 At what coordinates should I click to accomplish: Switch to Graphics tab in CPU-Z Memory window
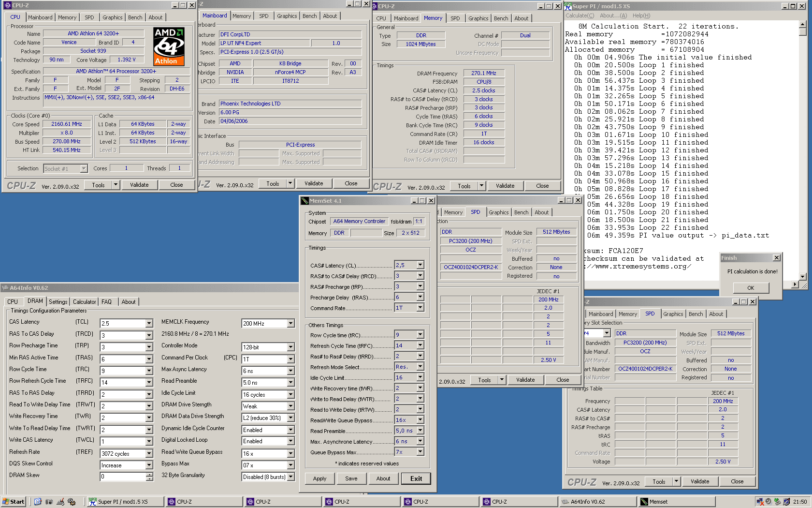pos(478,18)
